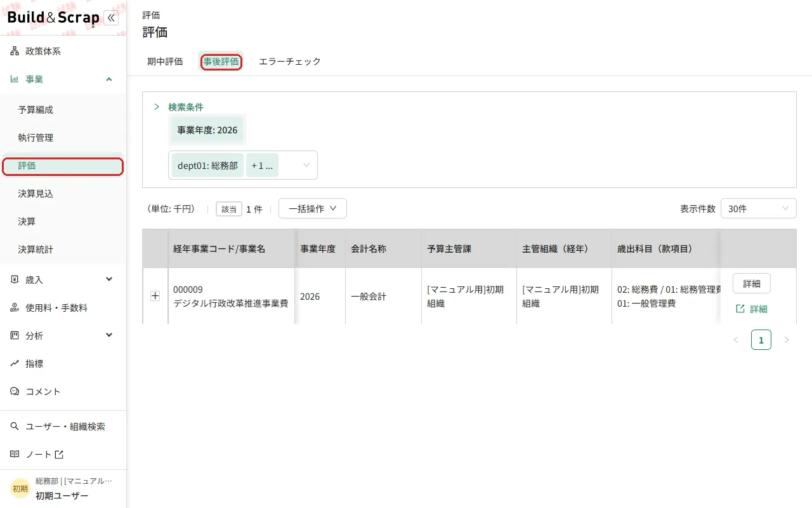Click the external-link icon beside ノート
Viewport: 812px width, 508px height.
click(59, 455)
